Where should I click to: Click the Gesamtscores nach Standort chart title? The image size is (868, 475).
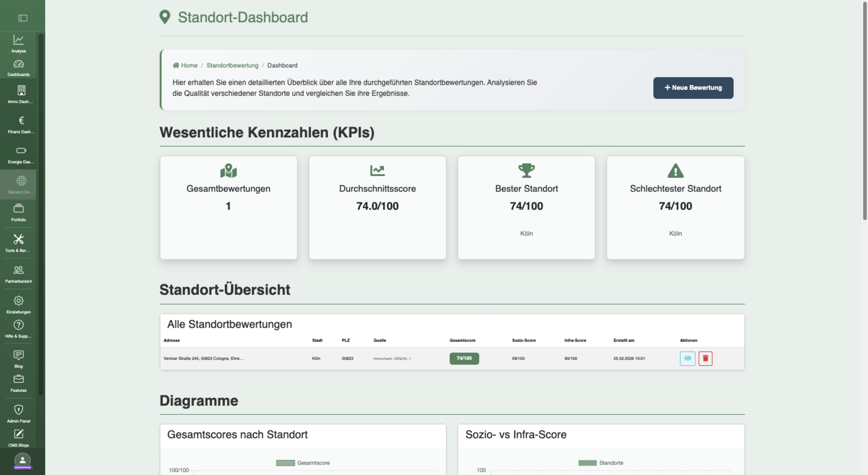click(237, 435)
